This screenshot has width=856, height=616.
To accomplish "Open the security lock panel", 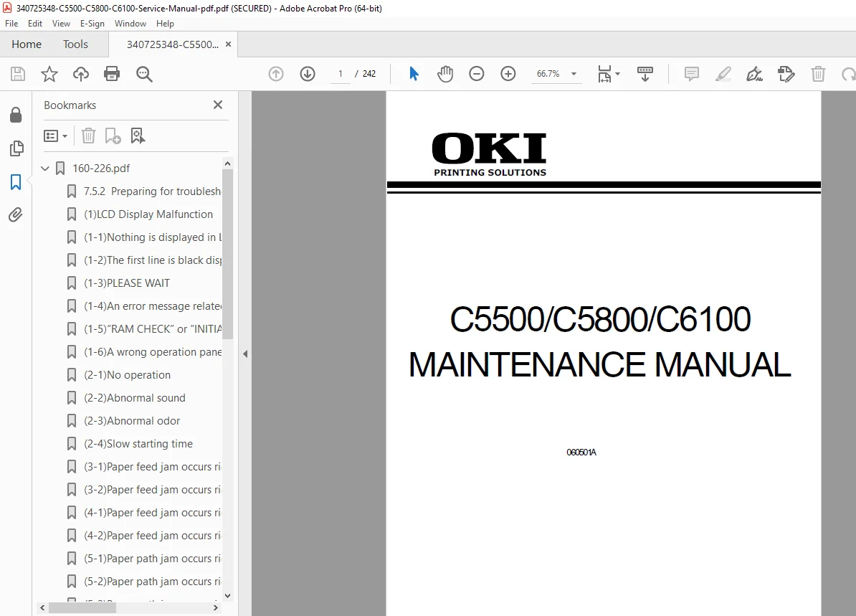I will 16,115.
